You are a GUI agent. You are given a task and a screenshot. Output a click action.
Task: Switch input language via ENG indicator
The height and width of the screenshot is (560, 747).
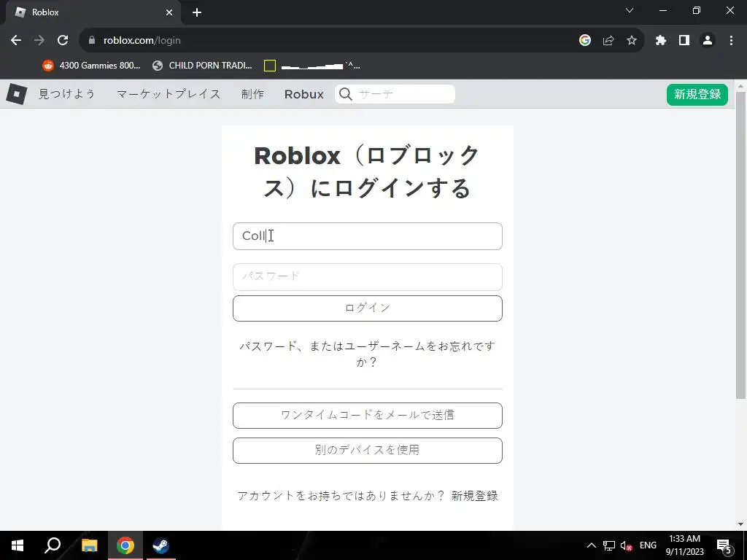click(648, 545)
